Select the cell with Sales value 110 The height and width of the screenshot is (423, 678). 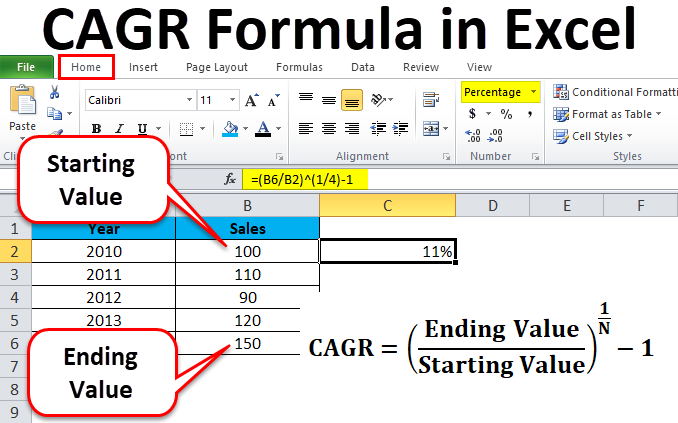[247, 274]
